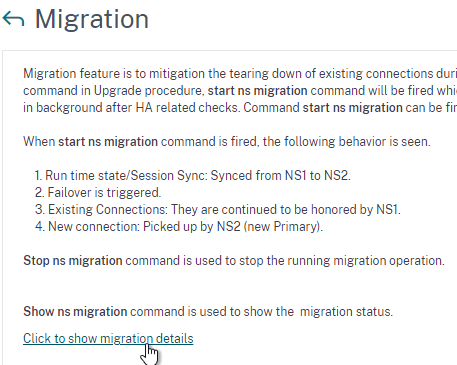Select the 'New connection: Picked up by NS2' item

[179, 226]
